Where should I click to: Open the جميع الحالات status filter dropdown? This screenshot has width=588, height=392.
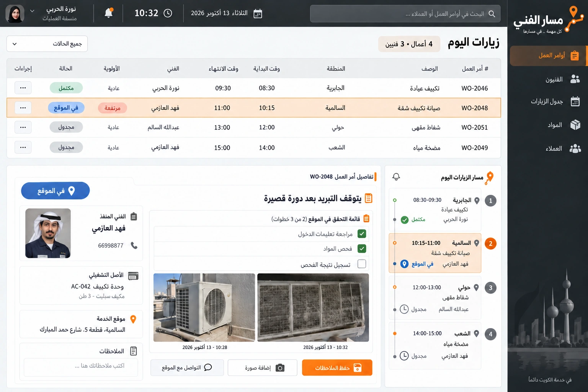pyautogui.click(x=47, y=44)
